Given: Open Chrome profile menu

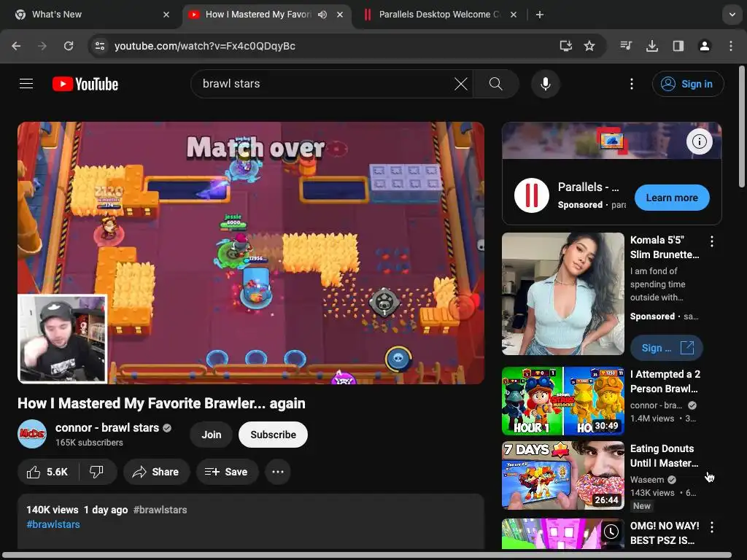Looking at the screenshot, I should (704, 46).
